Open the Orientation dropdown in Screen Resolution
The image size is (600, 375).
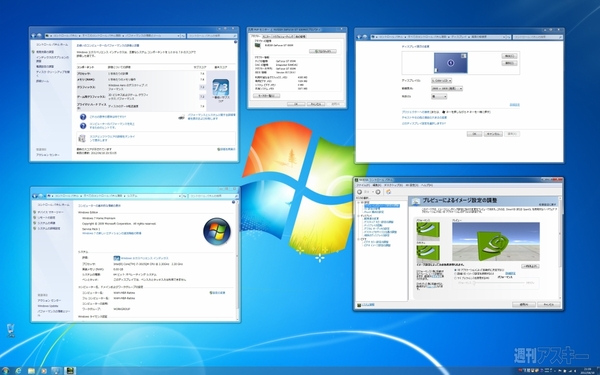[439, 96]
